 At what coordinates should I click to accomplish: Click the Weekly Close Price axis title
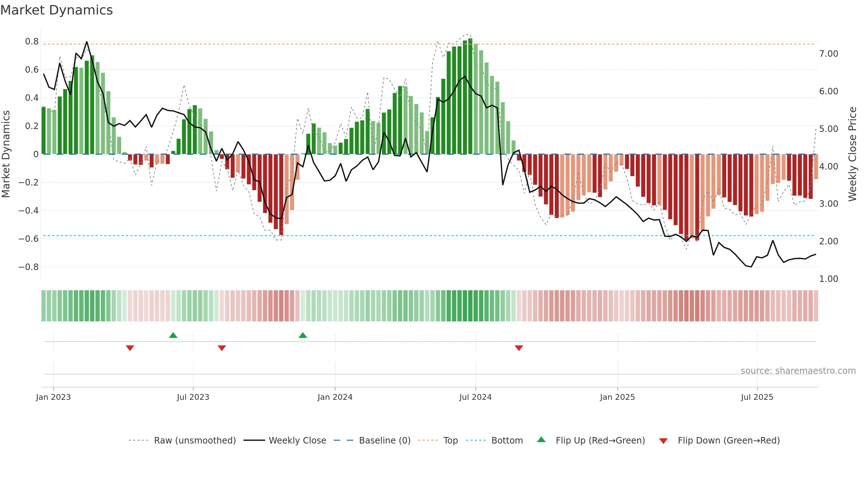(x=852, y=154)
